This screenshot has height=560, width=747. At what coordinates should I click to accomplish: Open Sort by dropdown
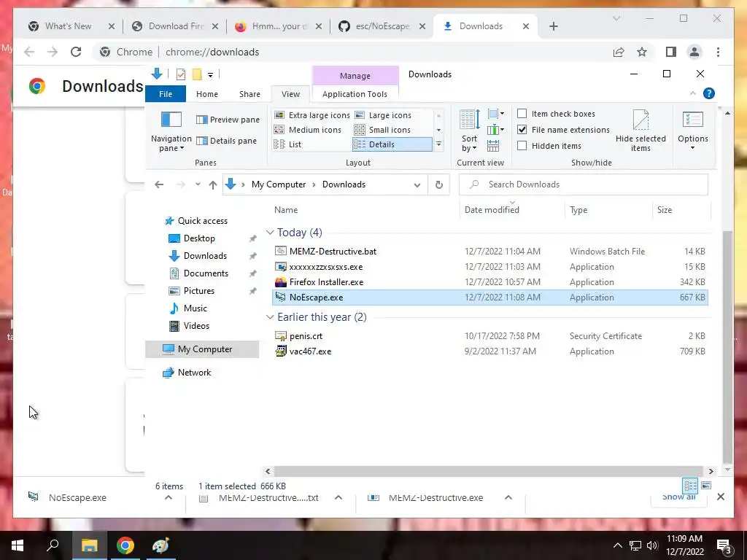pyautogui.click(x=469, y=130)
